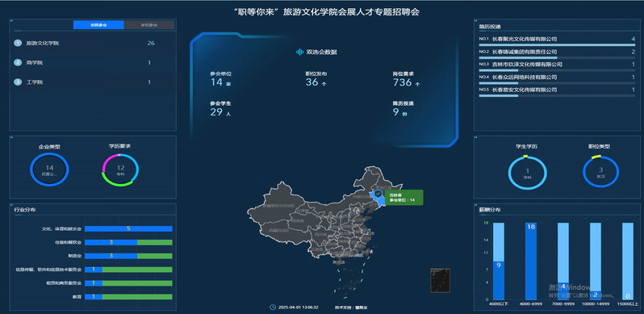
Task: Click the audio-wave icon beside 双选会数据
Action: (x=300, y=52)
